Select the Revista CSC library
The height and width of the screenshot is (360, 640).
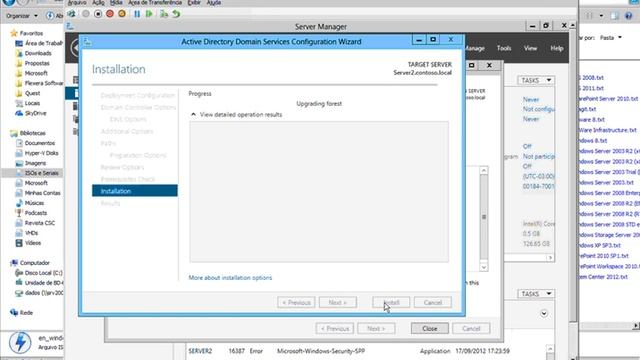[35, 223]
